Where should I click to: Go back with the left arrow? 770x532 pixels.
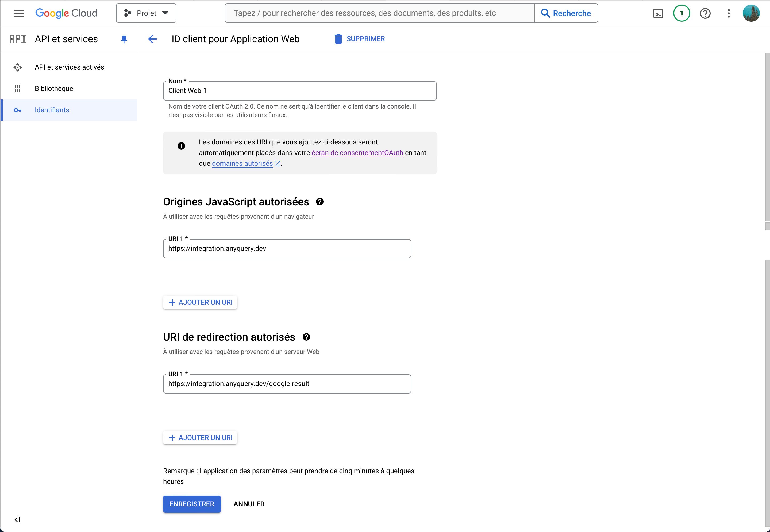click(x=152, y=39)
